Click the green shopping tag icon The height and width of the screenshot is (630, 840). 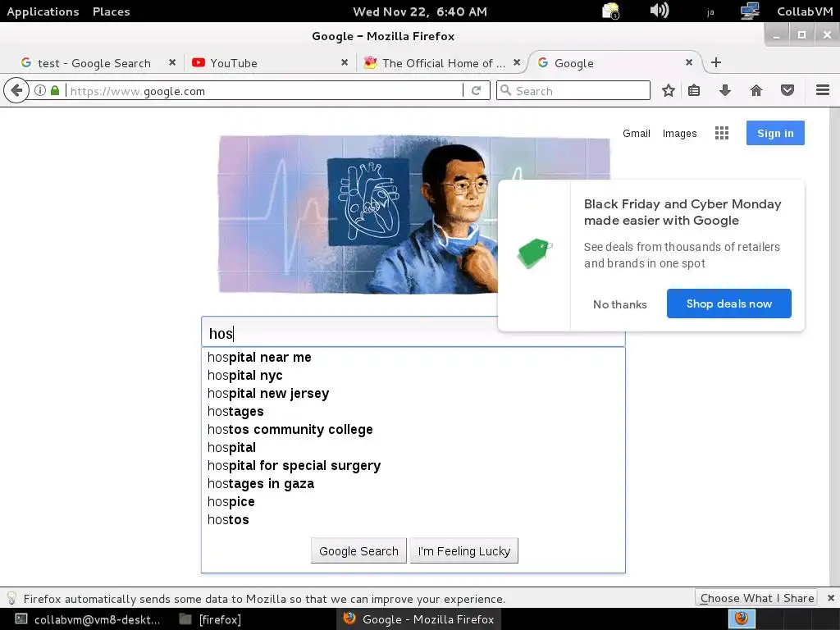click(x=534, y=253)
